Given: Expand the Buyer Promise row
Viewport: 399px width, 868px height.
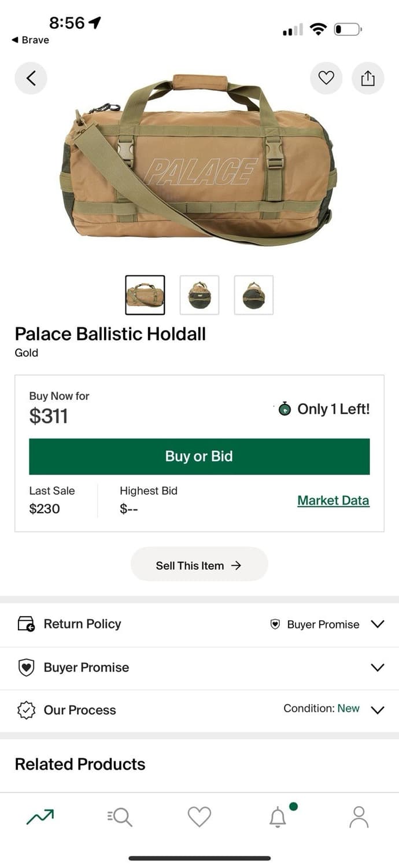Looking at the screenshot, I should [x=377, y=667].
